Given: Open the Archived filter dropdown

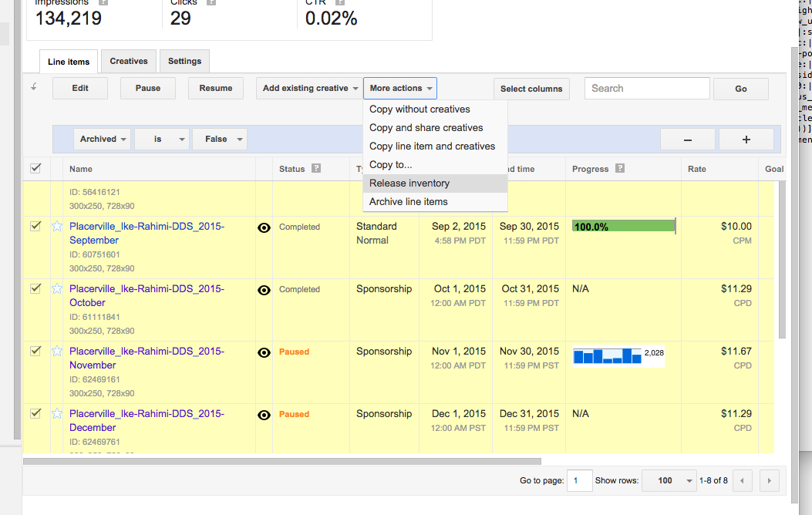Looking at the screenshot, I should point(103,140).
